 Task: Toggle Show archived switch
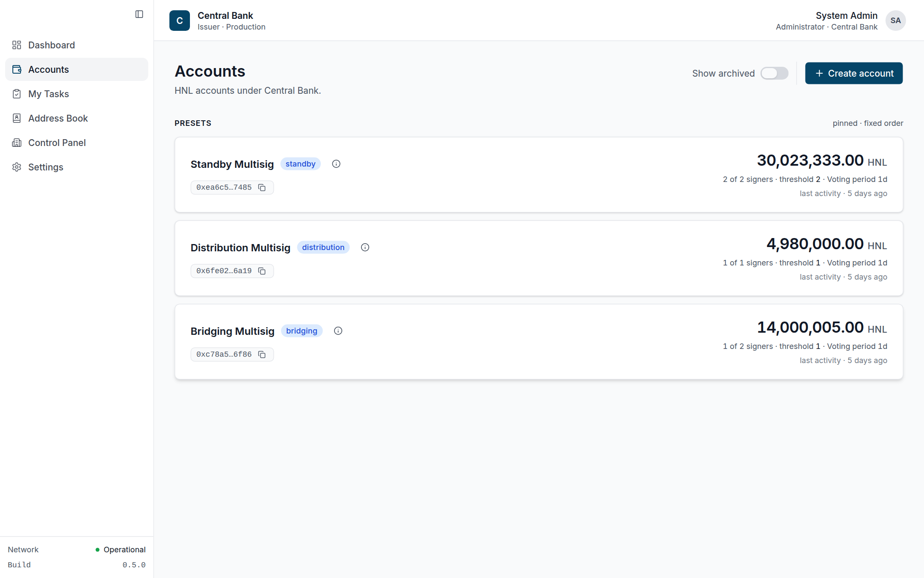(774, 73)
